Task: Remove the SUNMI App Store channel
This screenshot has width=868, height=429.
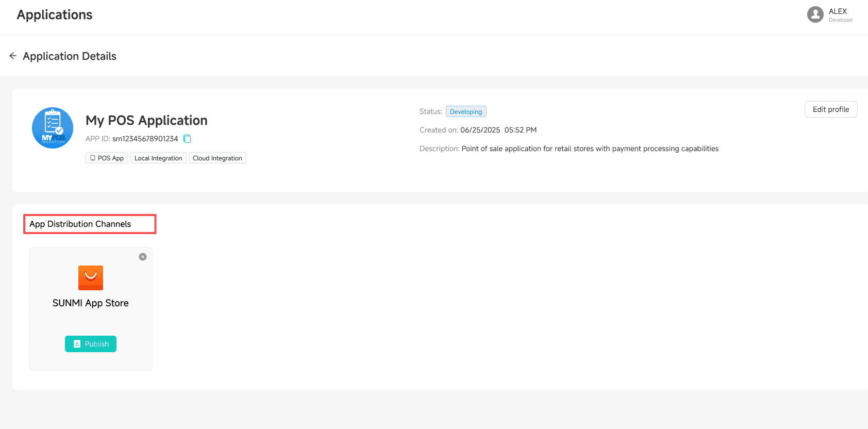Action: 143,257
